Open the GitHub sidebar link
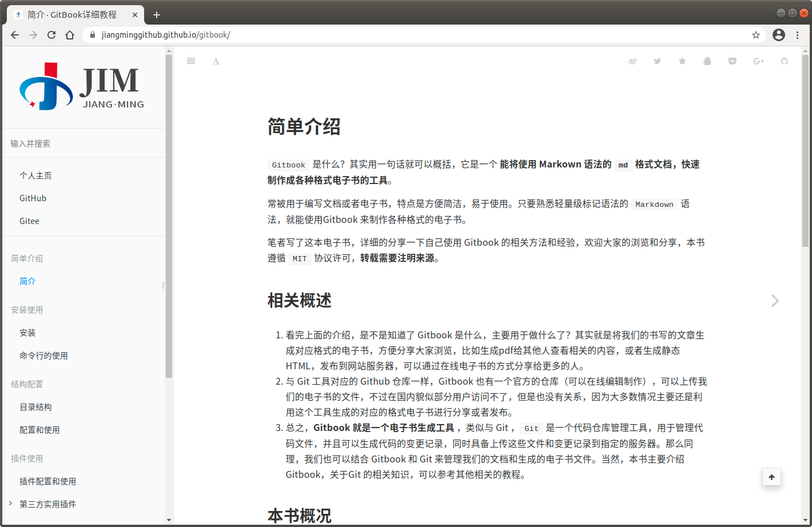Image resolution: width=812 pixels, height=527 pixels. click(x=33, y=198)
